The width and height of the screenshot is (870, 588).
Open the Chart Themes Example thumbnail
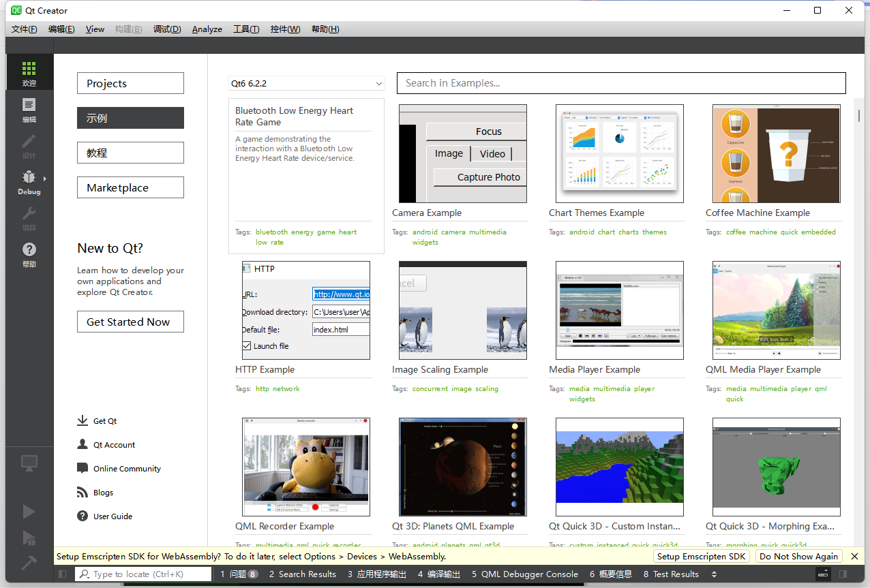point(620,153)
